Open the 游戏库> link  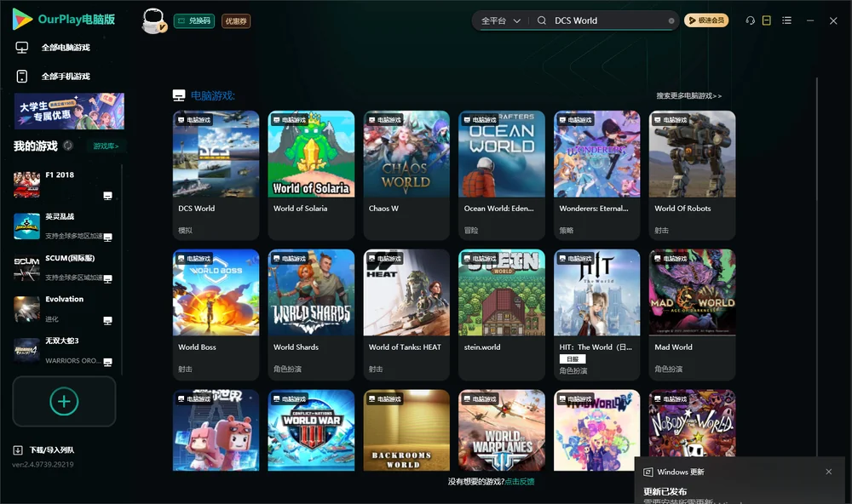coord(106,146)
